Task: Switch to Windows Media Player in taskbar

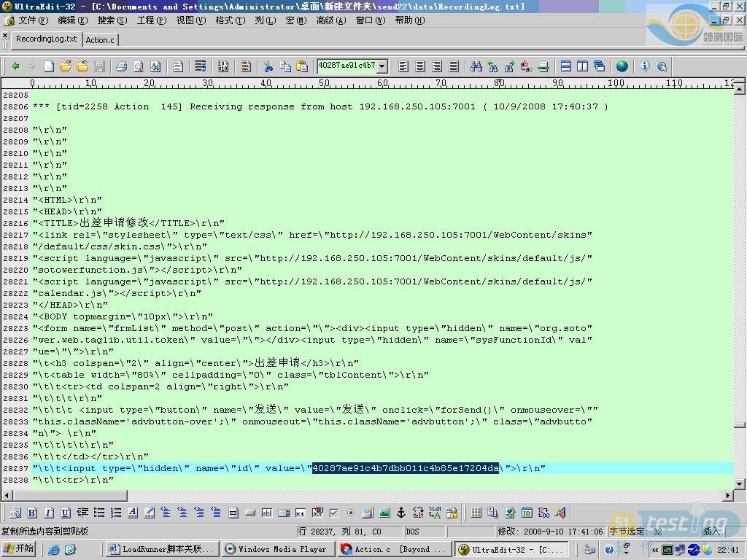Action: pyautogui.click(x=277, y=549)
